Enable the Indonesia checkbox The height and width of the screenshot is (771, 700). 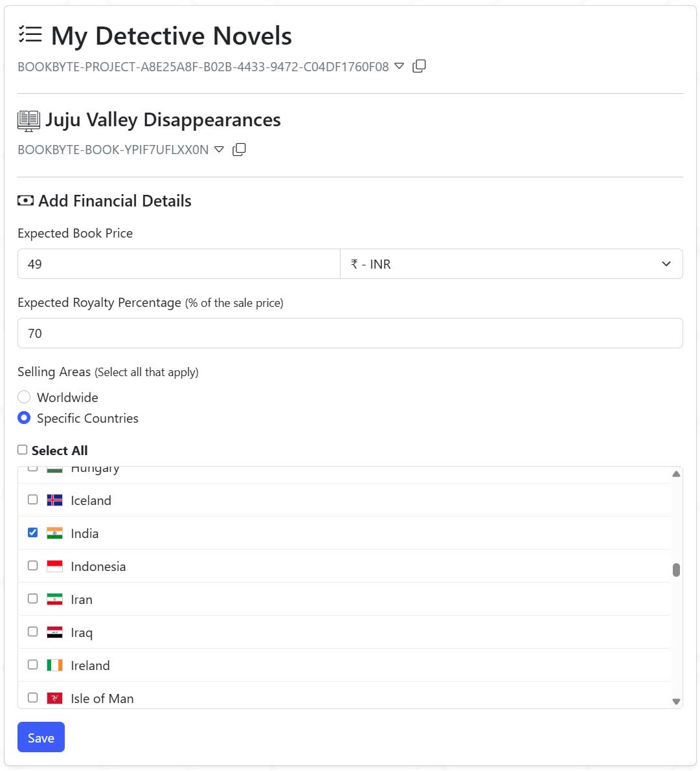pyautogui.click(x=33, y=566)
